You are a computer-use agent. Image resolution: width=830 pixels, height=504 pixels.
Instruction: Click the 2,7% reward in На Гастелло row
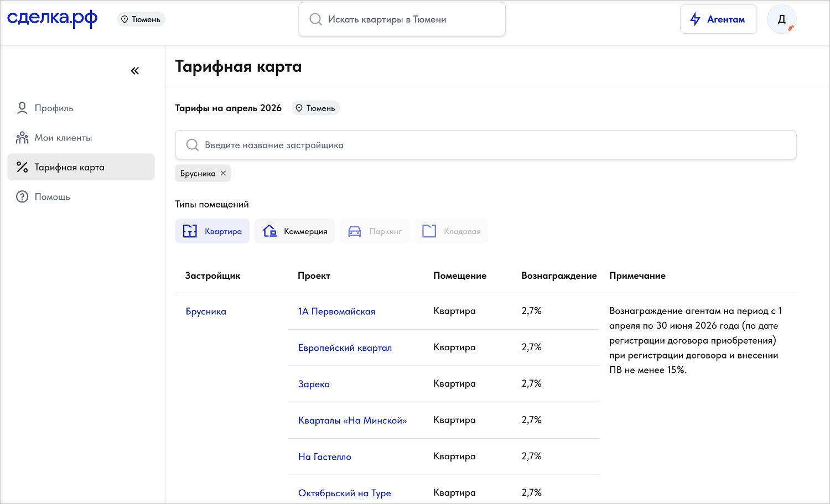point(531,456)
